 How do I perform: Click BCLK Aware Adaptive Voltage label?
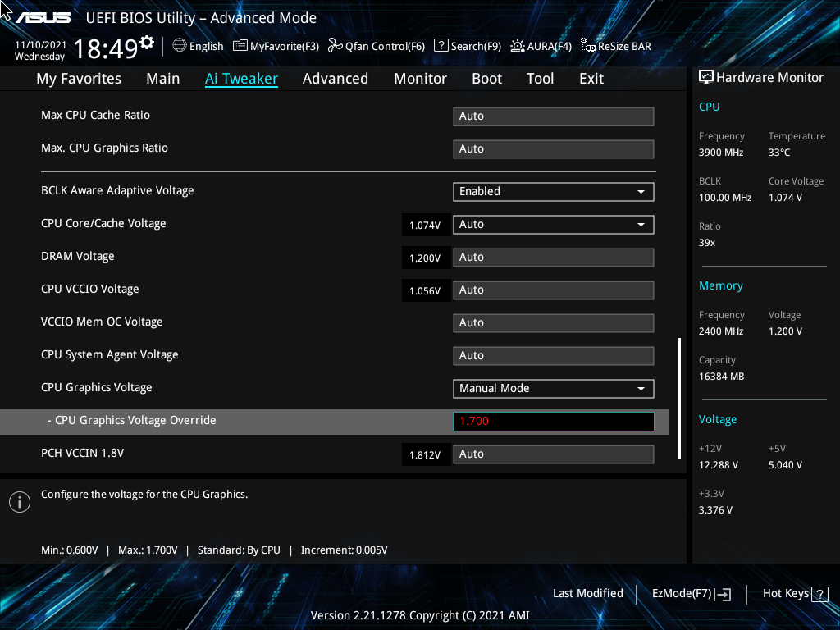point(117,190)
